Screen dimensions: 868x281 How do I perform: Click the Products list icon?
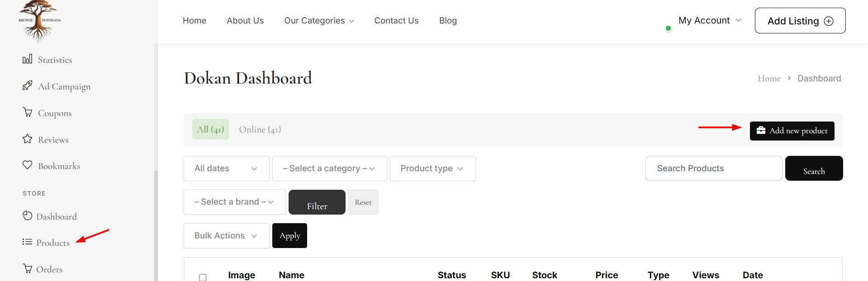pos(27,242)
